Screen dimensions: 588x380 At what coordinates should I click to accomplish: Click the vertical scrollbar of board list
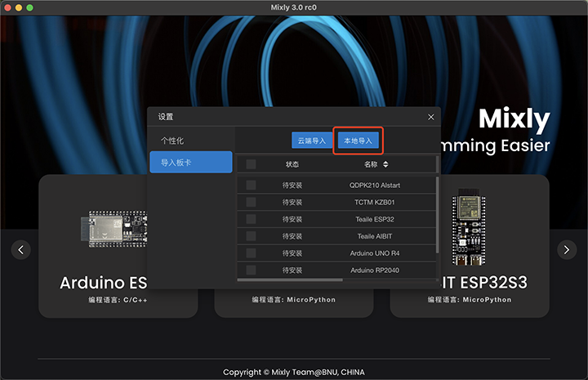(x=437, y=215)
